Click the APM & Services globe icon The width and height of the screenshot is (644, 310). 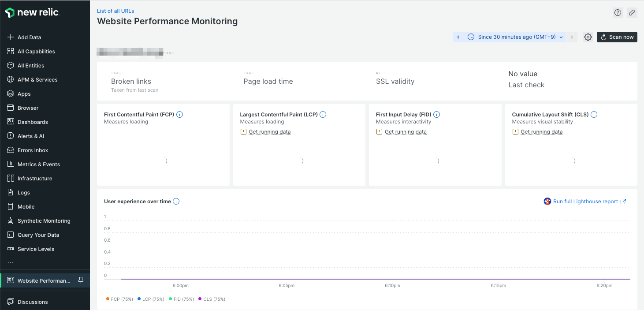pos(11,80)
